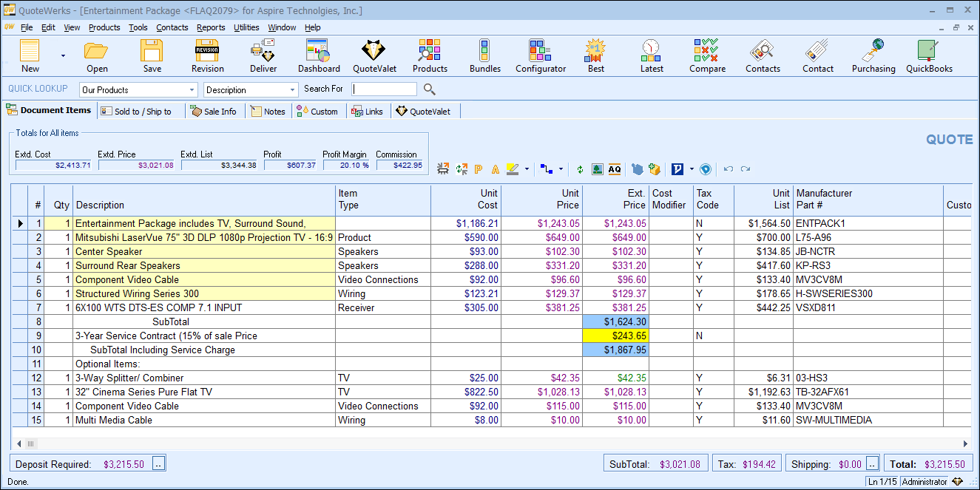Image resolution: width=980 pixels, height=490 pixels.
Task: Click the Deliver toolbar icon
Action: coord(263,55)
